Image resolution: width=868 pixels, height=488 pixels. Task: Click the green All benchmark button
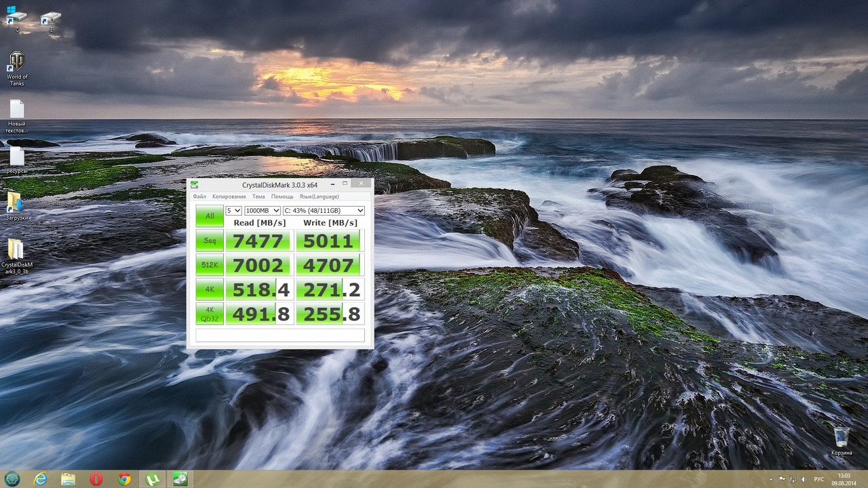(x=210, y=216)
